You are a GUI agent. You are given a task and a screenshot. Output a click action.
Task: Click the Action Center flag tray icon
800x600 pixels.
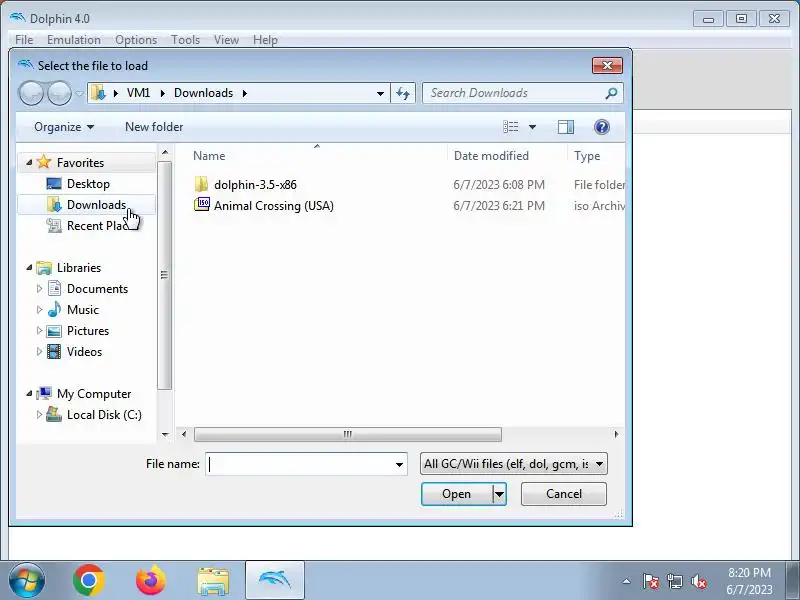(650, 581)
